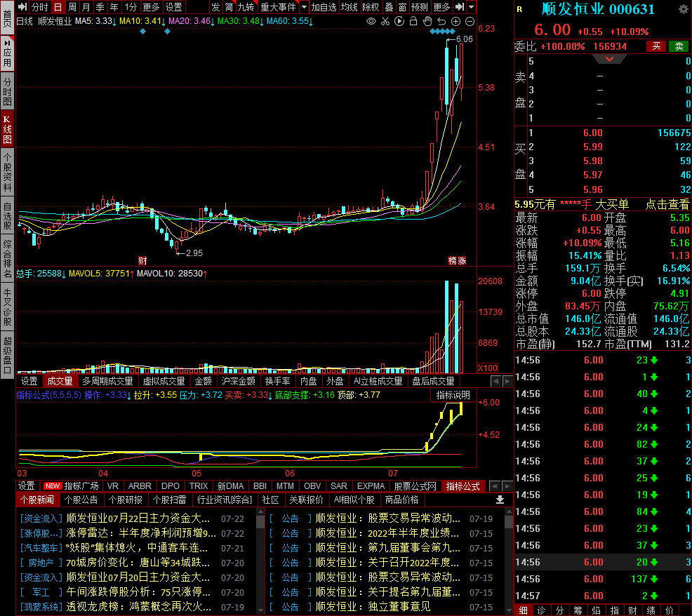Click the download icon in the news bar
This screenshot has width=692, height=616.
click(x=500, y=500)
